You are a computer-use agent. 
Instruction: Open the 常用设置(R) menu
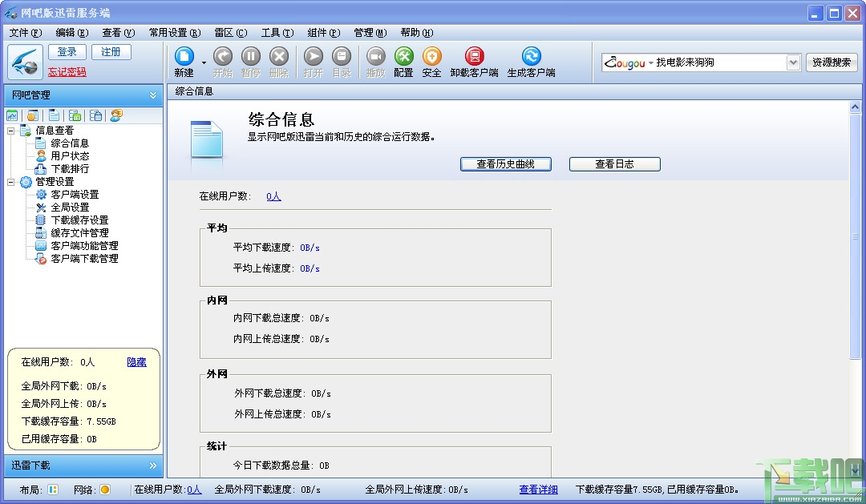coord(175,33)
